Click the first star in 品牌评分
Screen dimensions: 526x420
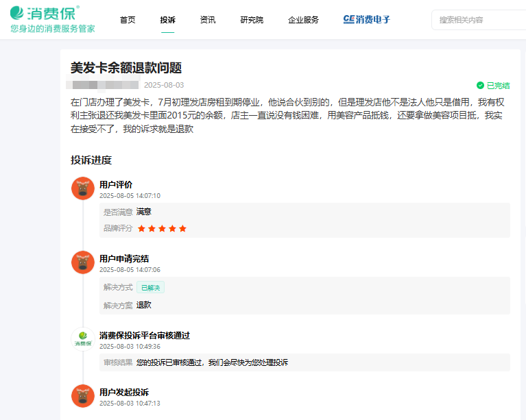click(142, 228)
